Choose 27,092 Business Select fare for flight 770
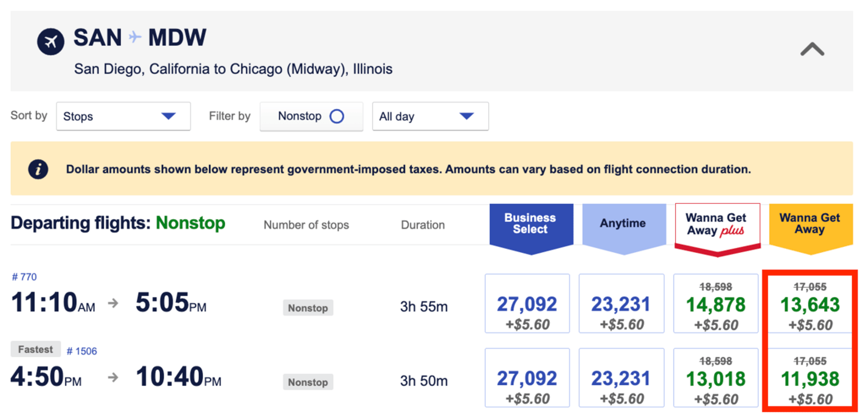 [527, 303]
